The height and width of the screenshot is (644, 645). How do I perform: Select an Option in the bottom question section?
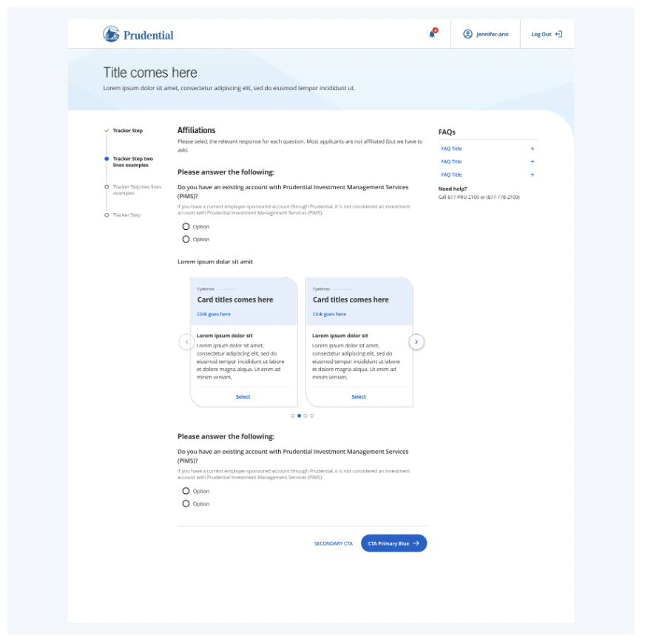[185, 490]
